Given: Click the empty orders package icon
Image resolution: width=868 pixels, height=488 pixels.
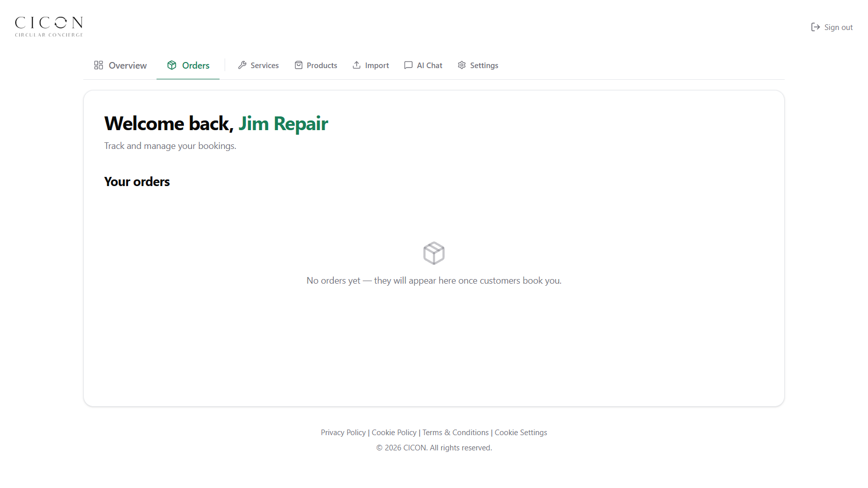Looking at the screenshot, I should pyautogui.click(x=434, y=253).
